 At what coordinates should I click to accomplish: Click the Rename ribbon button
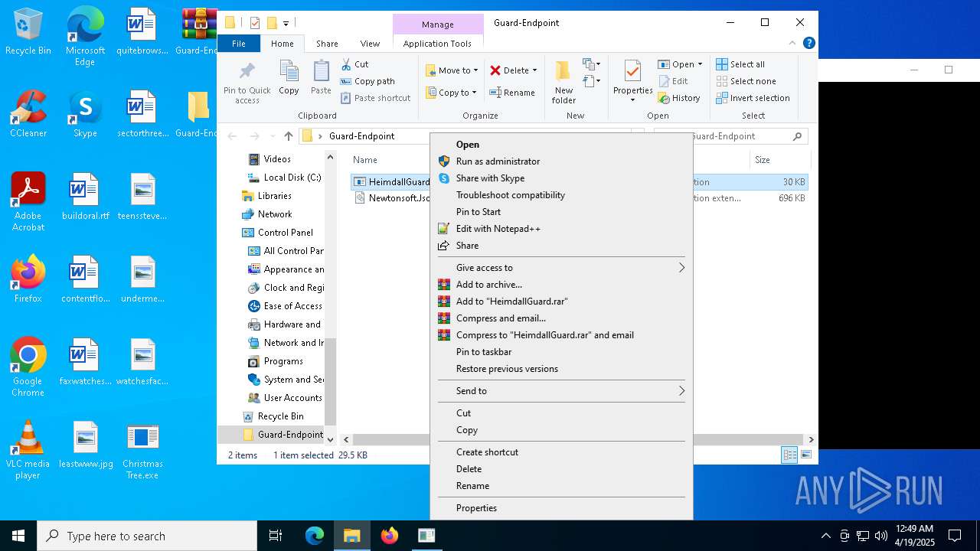[x=512, y=93]
